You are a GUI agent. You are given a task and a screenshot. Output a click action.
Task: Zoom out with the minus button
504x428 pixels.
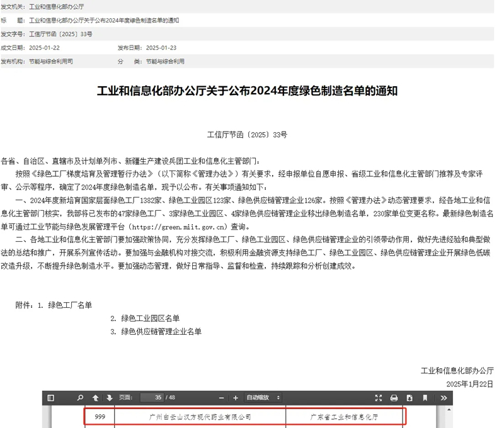pyautogui.click(x=221, y=398)
